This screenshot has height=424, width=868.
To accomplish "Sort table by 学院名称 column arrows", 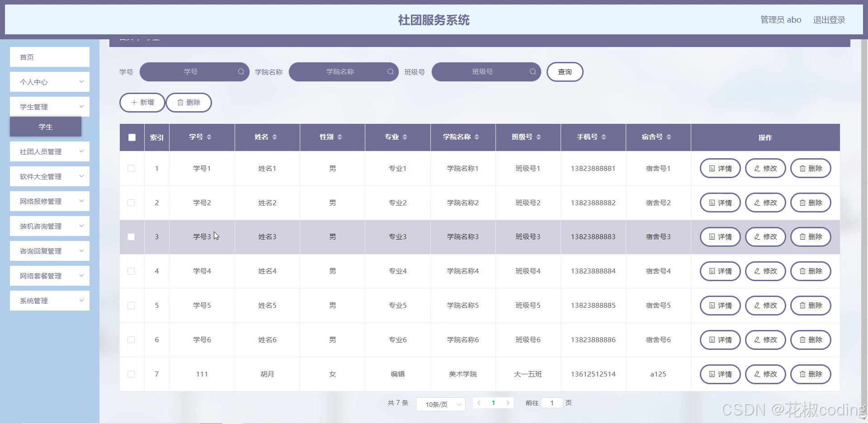I will pos(476,137).
